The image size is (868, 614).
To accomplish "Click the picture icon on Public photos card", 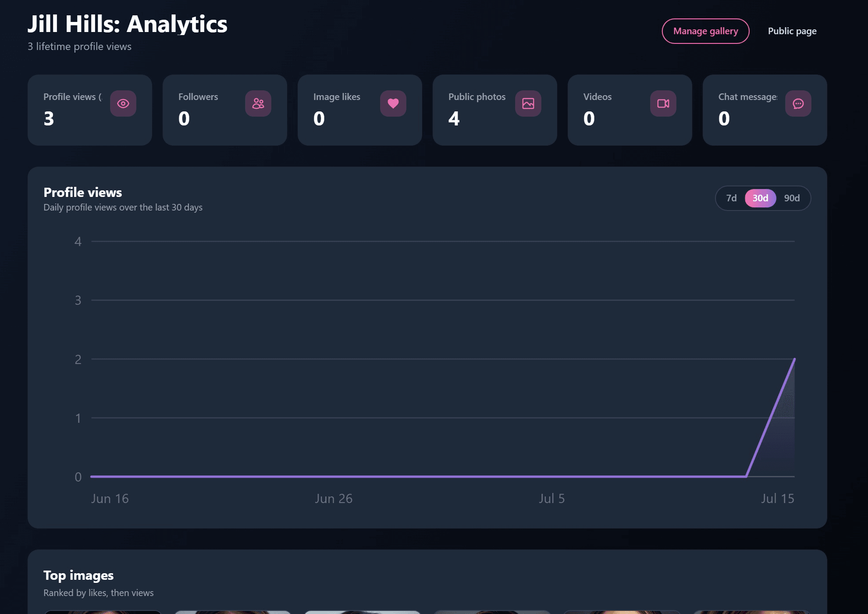I will (x=528, y=104).
